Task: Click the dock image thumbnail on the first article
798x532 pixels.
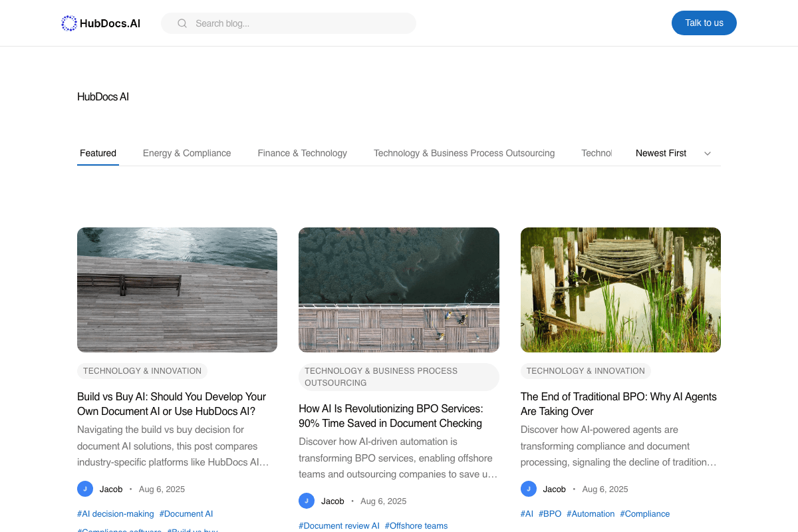Action: [177, 289]
